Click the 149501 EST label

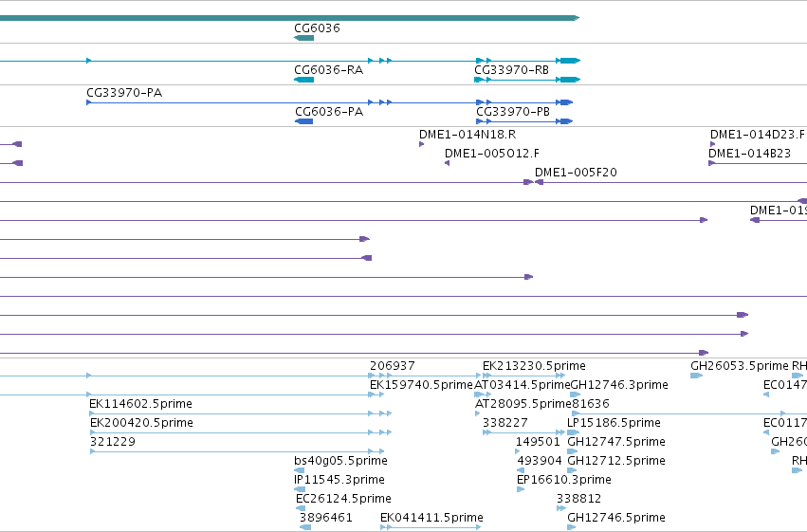point(538,442)
